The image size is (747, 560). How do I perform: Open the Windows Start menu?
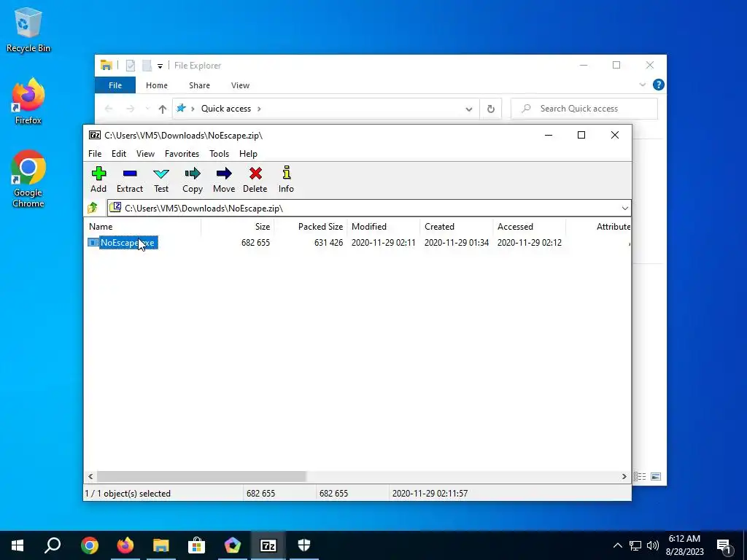tap(18, 545)
